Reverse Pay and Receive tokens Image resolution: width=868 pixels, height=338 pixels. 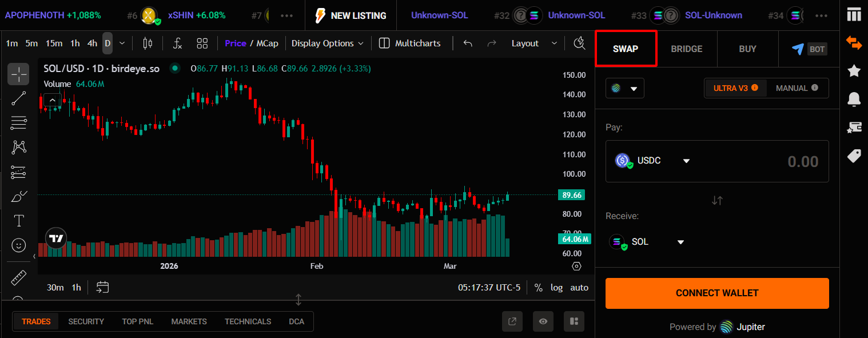(x=717, y=200)
